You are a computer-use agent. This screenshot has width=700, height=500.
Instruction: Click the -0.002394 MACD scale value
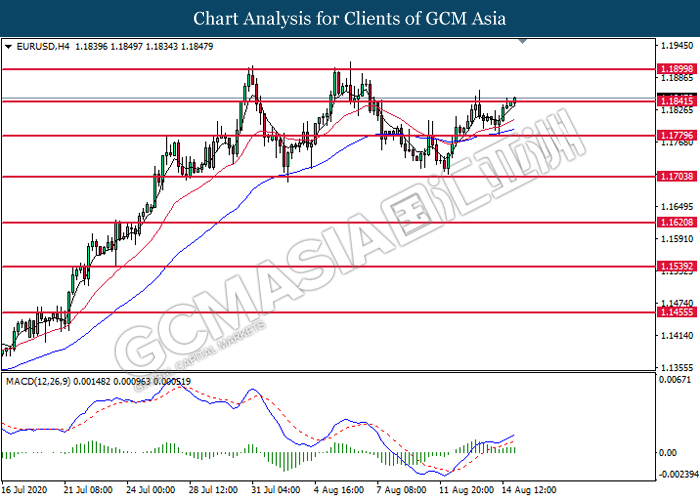pyautogui.click(x=679, y=474)
